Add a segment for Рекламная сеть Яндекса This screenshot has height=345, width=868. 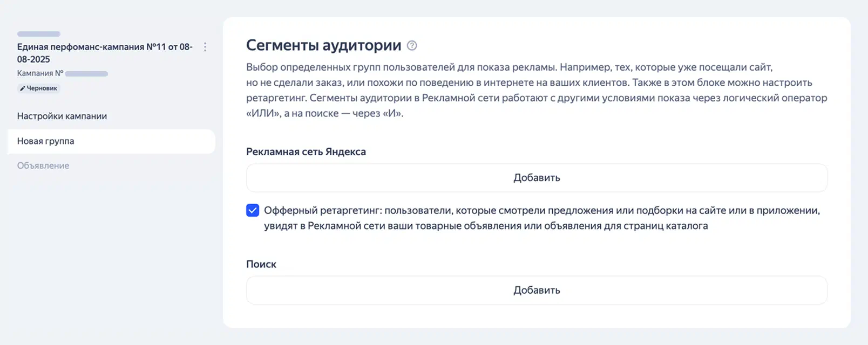click(537, 178)
